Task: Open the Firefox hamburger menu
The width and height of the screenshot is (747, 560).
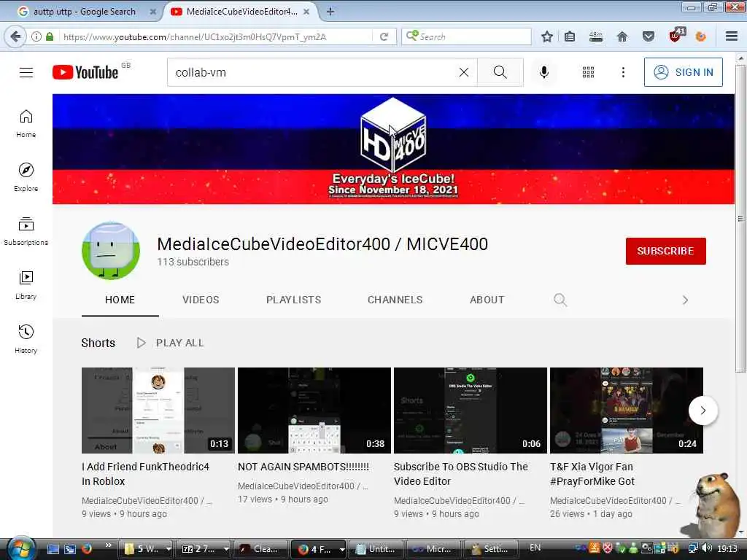Action: click(x=732, y=36)
